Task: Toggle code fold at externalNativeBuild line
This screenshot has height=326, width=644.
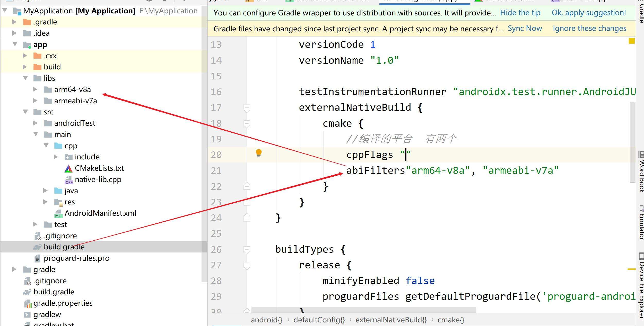Action: [x=247, y=108]
